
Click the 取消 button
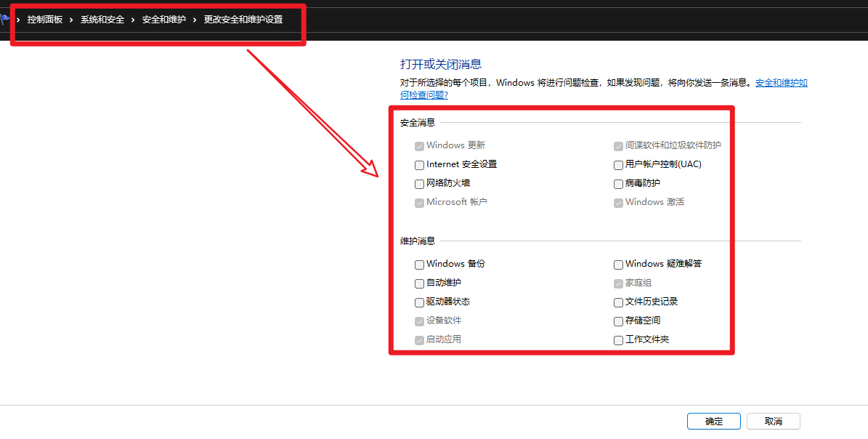774,422
